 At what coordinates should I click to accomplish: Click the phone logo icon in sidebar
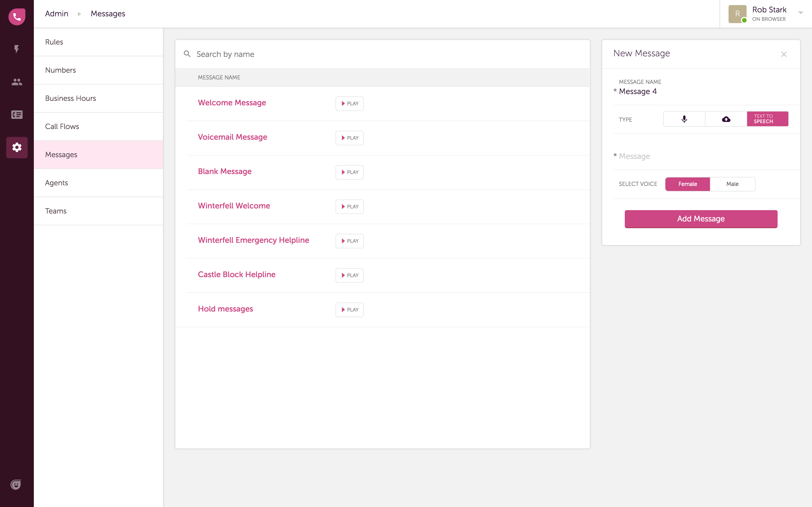coord(17,17)
